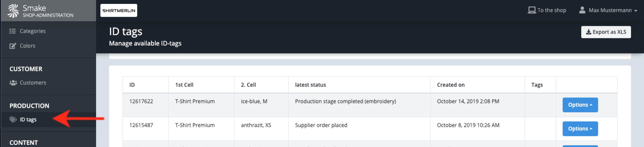Click the Categories list icon
The image size is (644, 147).
(13, 31)
